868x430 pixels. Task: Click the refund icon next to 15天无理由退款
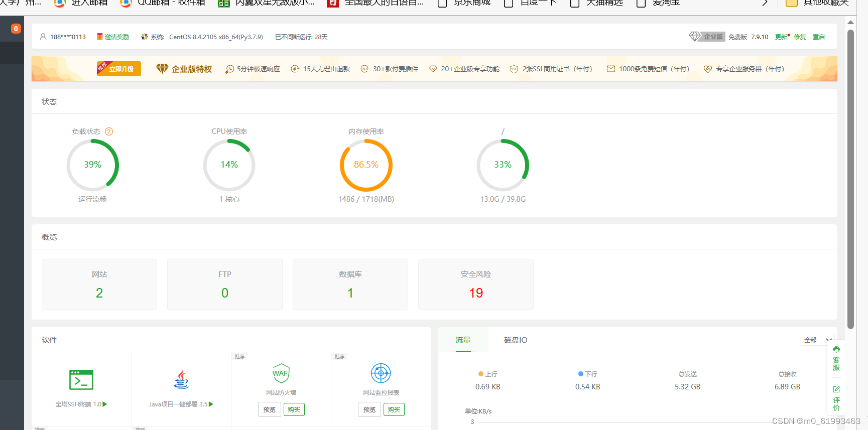click(x=295, y=69)
